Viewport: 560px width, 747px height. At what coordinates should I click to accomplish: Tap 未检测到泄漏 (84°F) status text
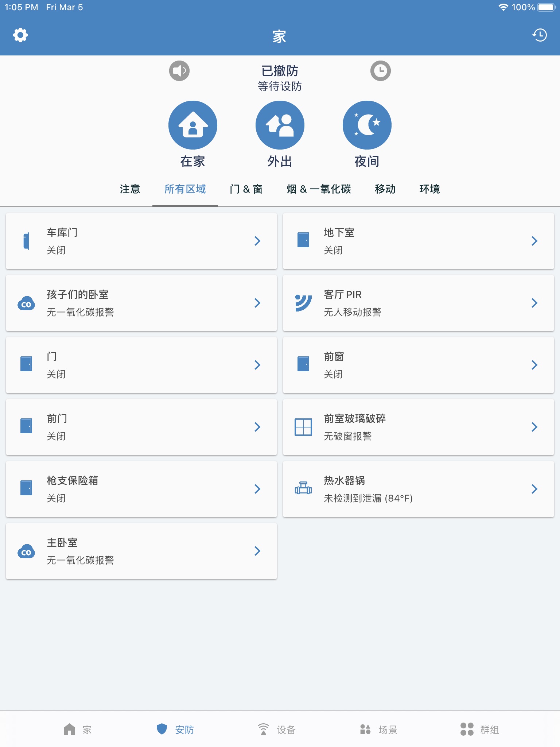point(368,498)
